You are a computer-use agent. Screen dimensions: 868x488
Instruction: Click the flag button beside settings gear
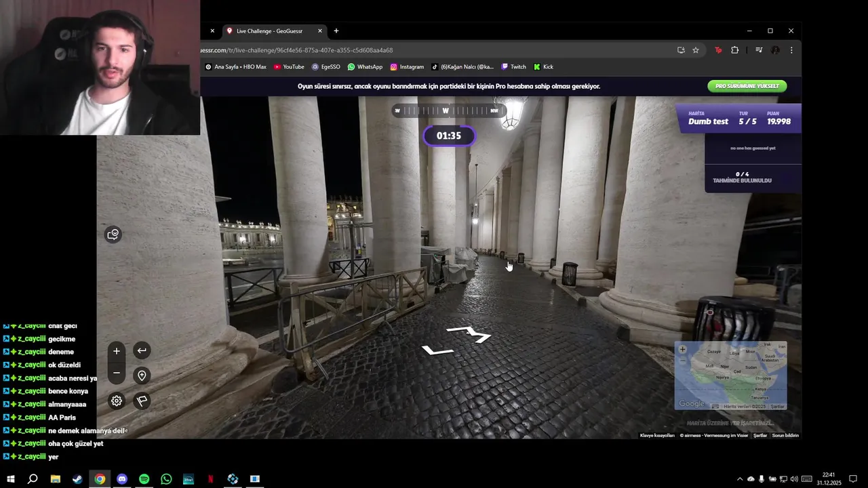click(x=142, y=401)
